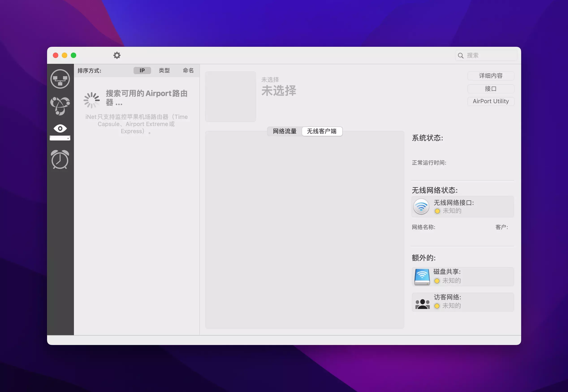The image size is (568, 392).
Task: Click the Wi-Fi icon for 无线网络接口
Action: tap(421, 206)
